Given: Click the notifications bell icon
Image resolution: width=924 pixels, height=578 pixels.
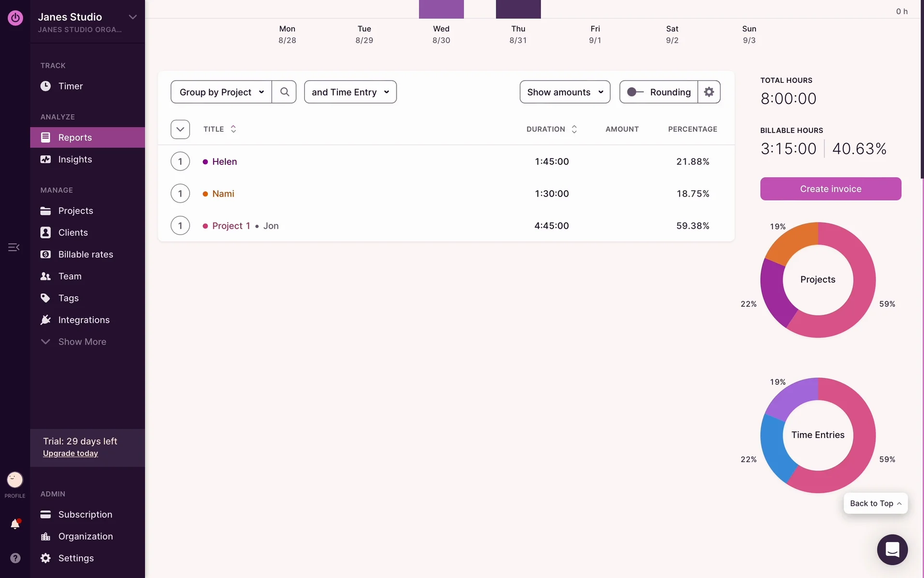Looking at the screenshot, I should coord(15,524).
